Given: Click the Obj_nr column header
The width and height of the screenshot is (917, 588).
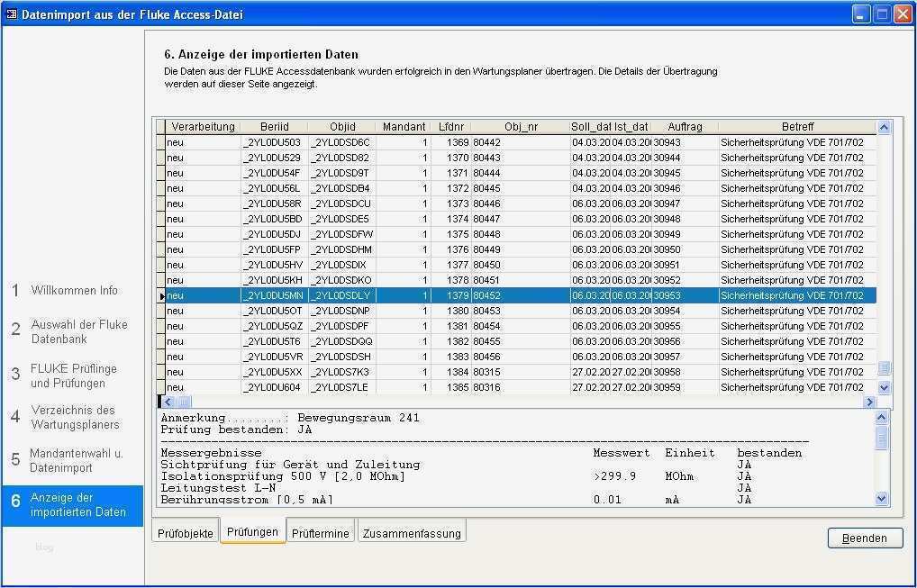Looking at the screenshot, I should (521, 127).
